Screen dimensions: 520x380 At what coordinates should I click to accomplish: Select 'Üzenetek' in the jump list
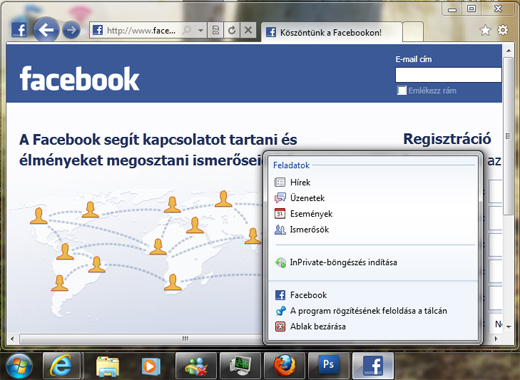(373, 198)
